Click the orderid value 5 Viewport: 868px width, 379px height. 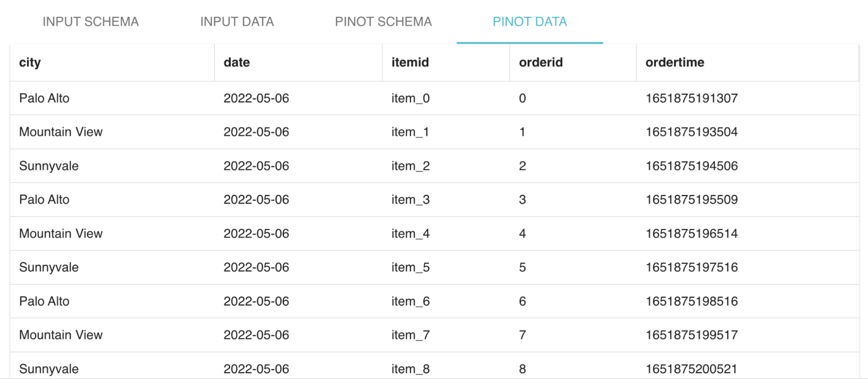pyautogui.click(x=522, y=267)
